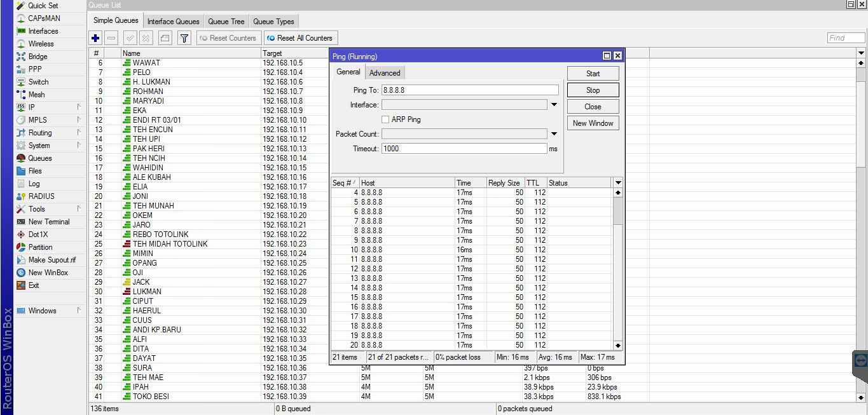
Task: Open the Bridge menu item
Action: 38,57
